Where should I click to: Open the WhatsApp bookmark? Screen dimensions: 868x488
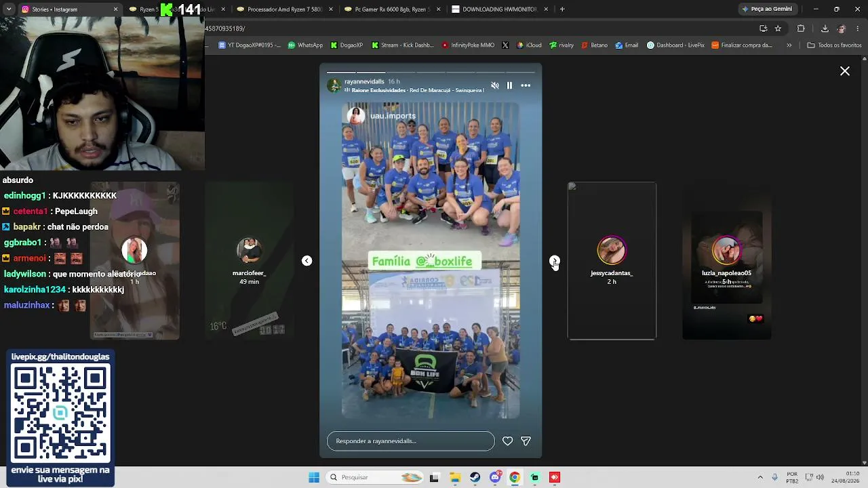click(305, 45)
